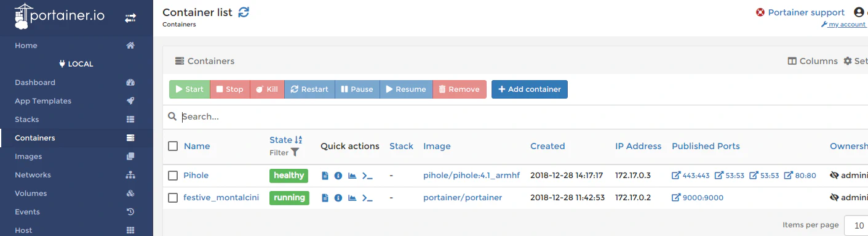
Task: Click the Stop button
Action: coord(230,89)
